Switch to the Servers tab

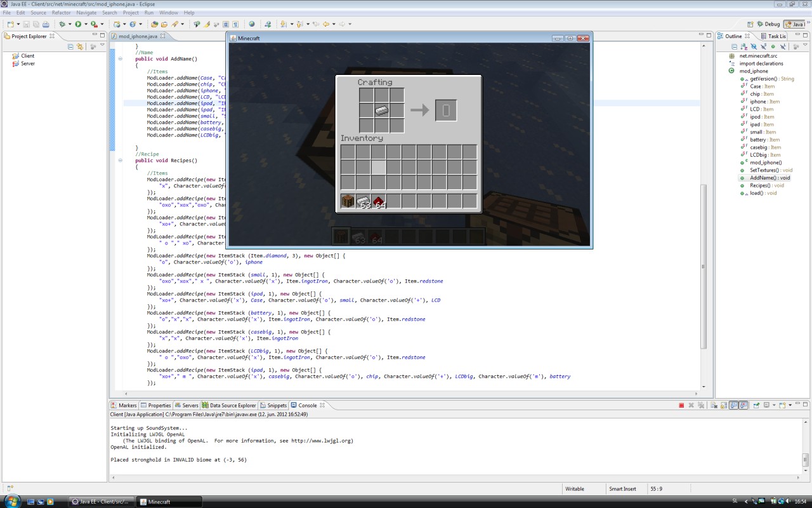click(187, 405)
